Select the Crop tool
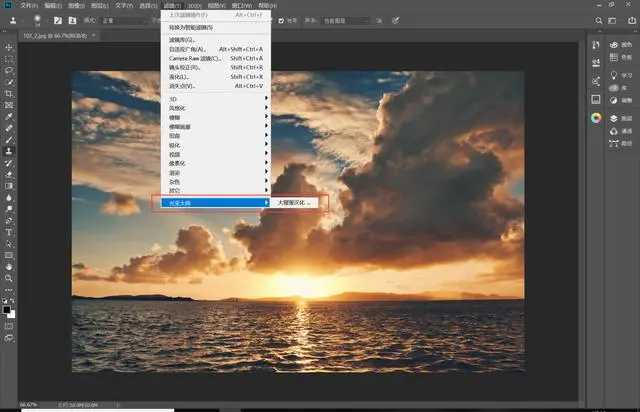 [9, 94]
